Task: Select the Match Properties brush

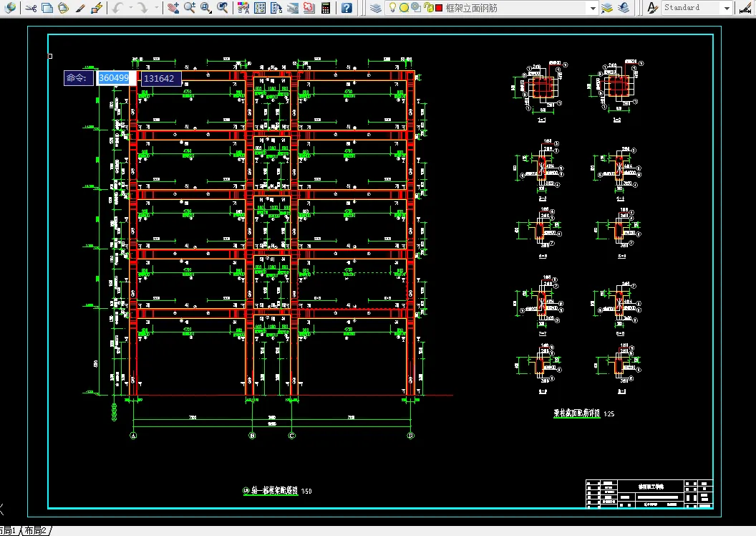Action: pos(80,8)
